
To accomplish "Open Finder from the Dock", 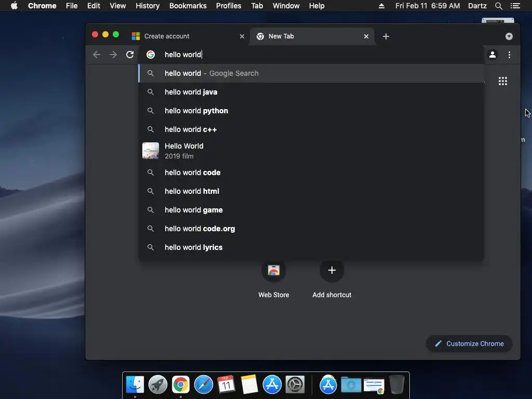I will [x=135, y=385].
